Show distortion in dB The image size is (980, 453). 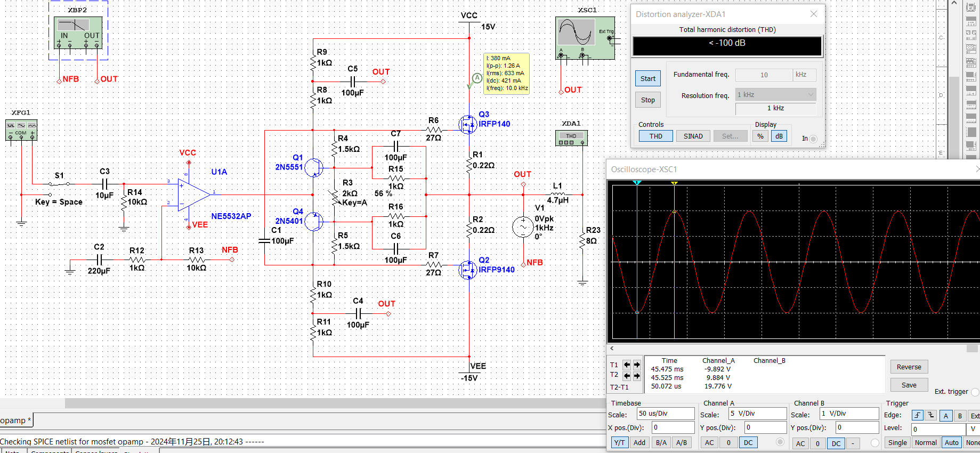tap(779, 136)
